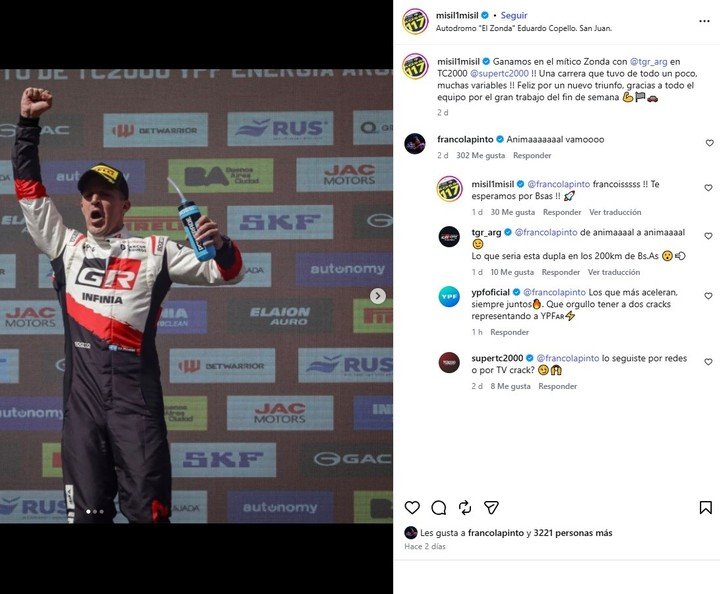Screen dimensions: 720x594
Task: Advance to next photo with arrow
Action: 378,296
